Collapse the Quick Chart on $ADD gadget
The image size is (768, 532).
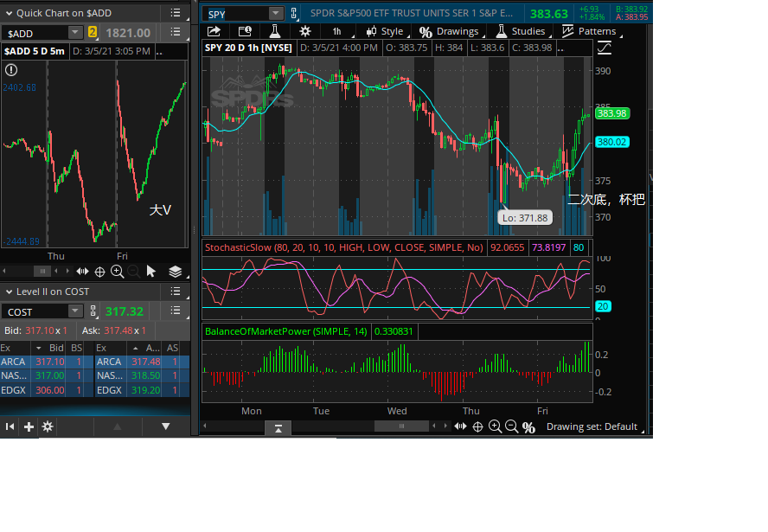tap(9, 14)
